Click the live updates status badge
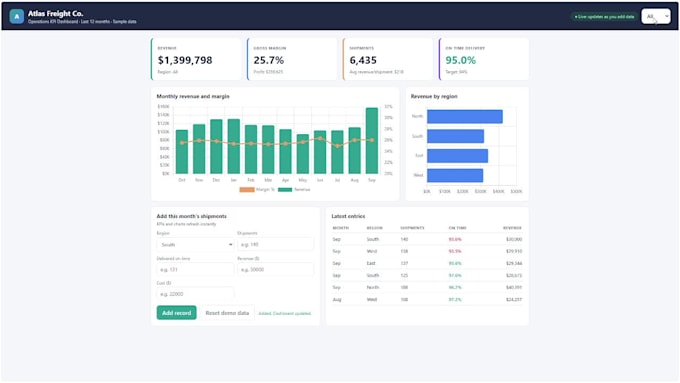 604,16
